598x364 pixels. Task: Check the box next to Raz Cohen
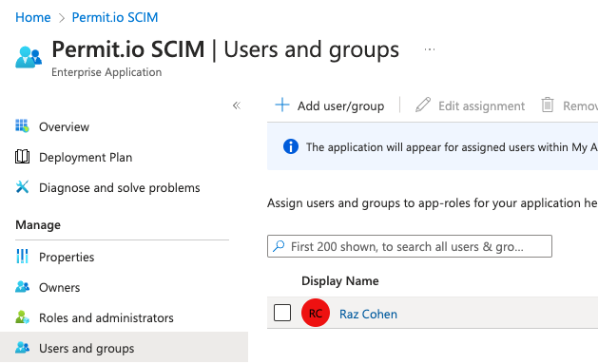point(282,313)
